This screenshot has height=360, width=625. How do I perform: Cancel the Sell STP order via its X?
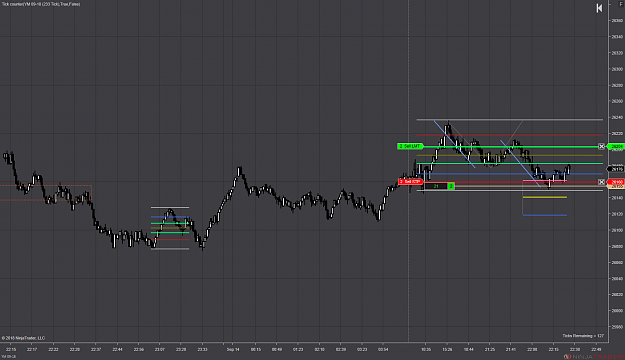[601, 182]
